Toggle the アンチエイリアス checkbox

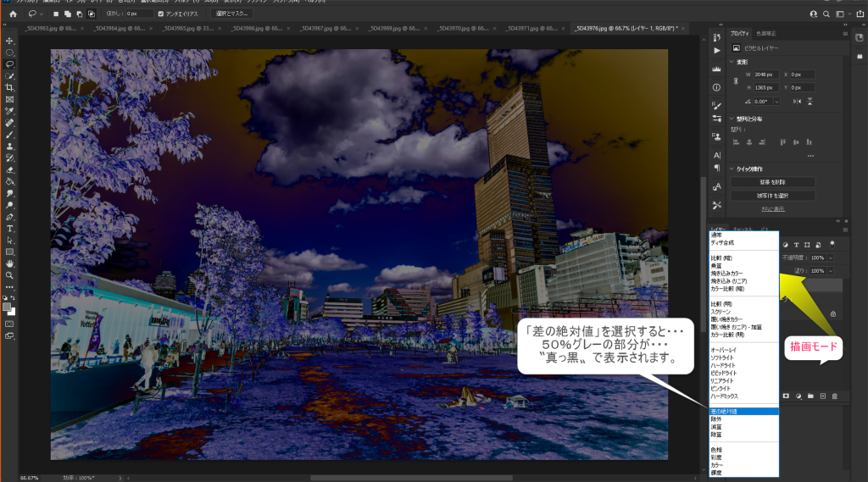tap(160, 14)
